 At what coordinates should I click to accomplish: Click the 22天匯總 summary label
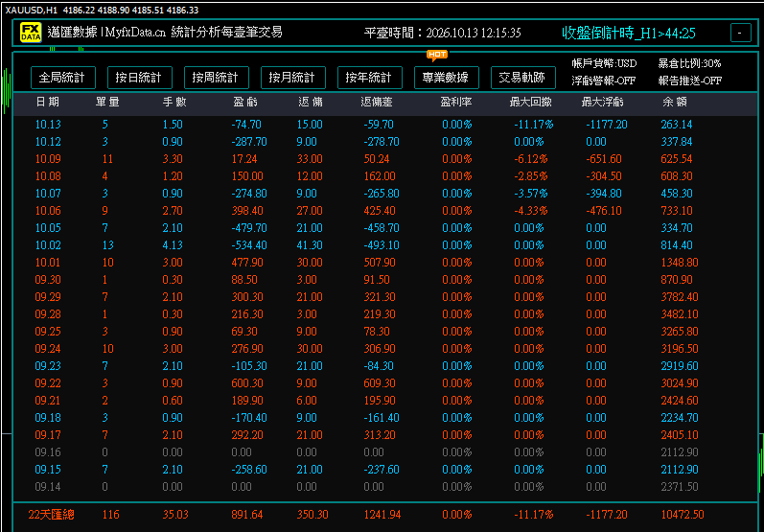point(51,515)
